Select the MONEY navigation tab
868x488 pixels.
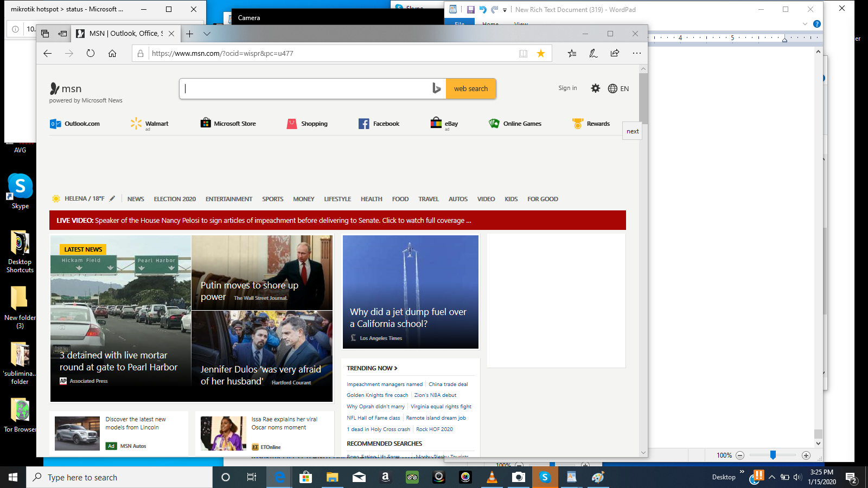304,199
